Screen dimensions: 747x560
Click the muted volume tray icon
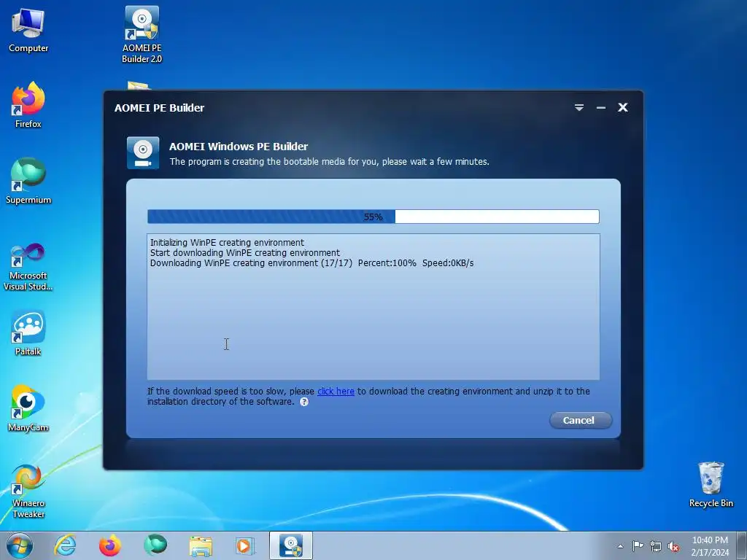[673, 546]
